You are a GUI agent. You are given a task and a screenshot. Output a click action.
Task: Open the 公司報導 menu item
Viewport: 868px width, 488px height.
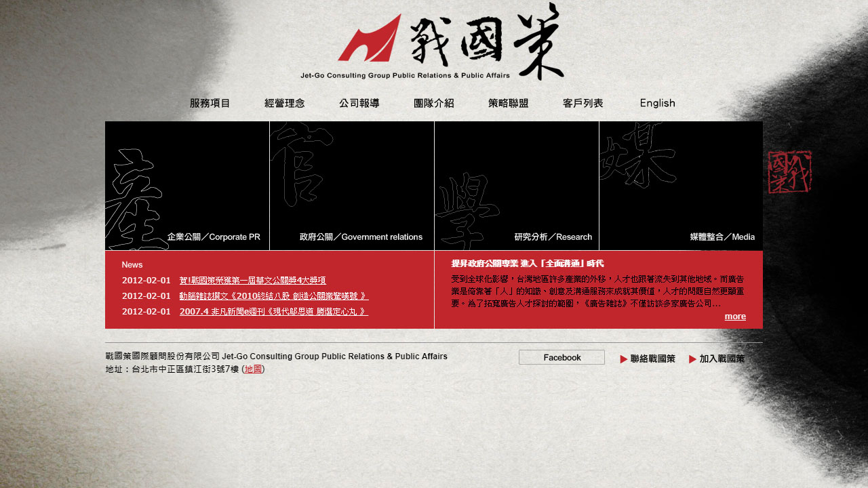(x=359, y=104)
